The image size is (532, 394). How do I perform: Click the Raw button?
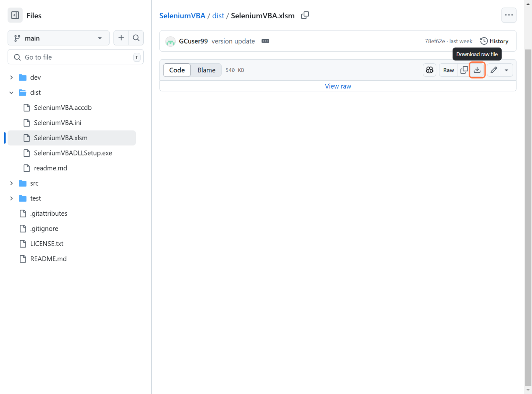(448, 70)
